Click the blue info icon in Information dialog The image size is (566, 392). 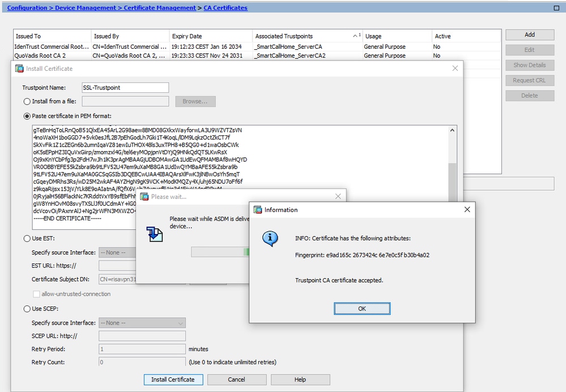[270, 239]
